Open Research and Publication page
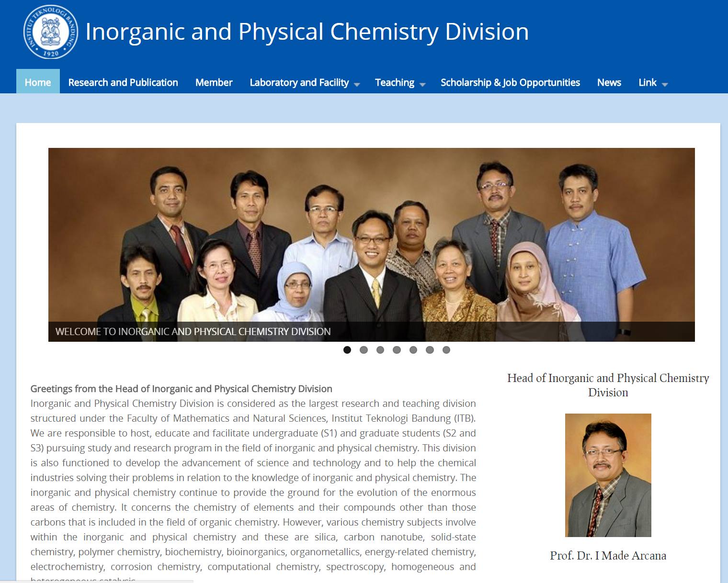The width and height of the screenshot is (728, 583). [x=123, y=82]
